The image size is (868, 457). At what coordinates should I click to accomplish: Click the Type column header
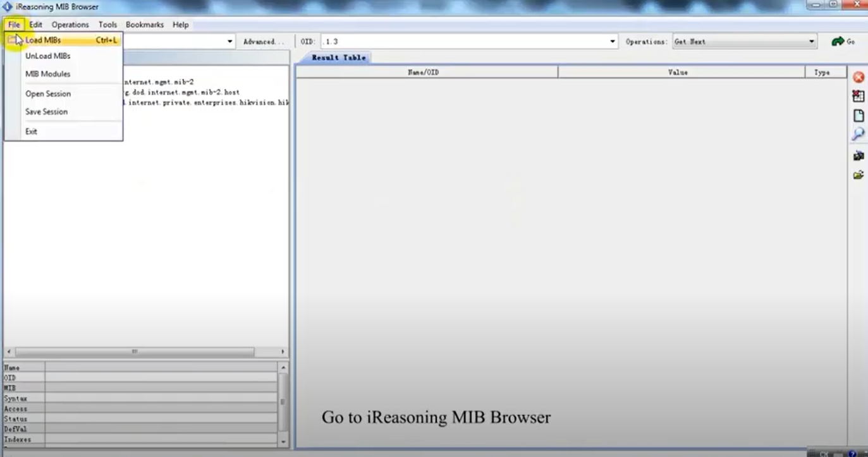(x=826, y=73)
